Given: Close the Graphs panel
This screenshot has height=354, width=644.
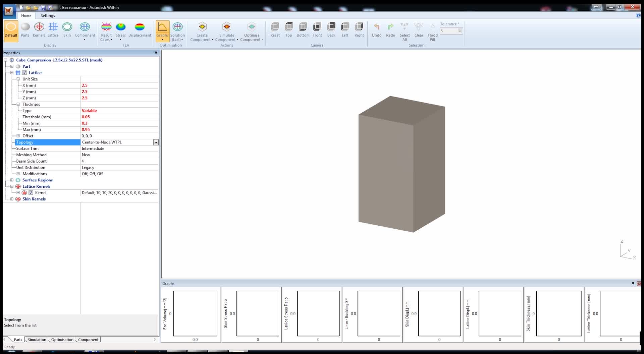Looking at the screenshot, I should coord(639,284).
